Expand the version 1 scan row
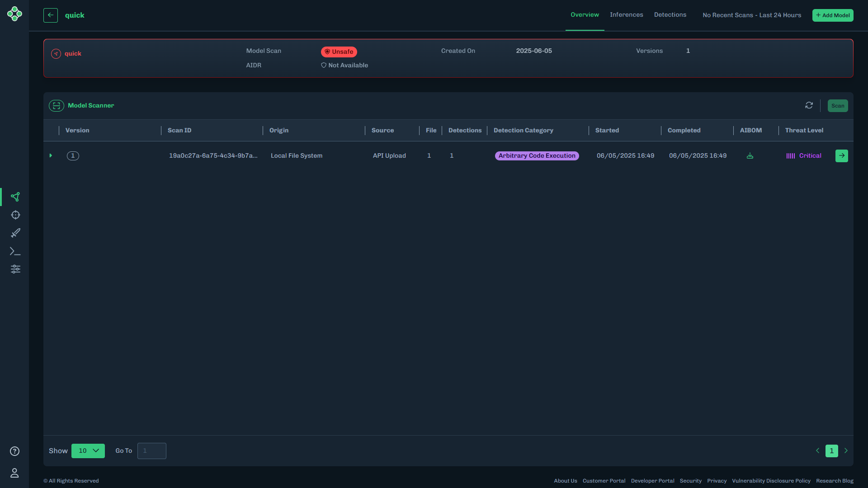The image size is (868, 488). [x=51, y=156]
